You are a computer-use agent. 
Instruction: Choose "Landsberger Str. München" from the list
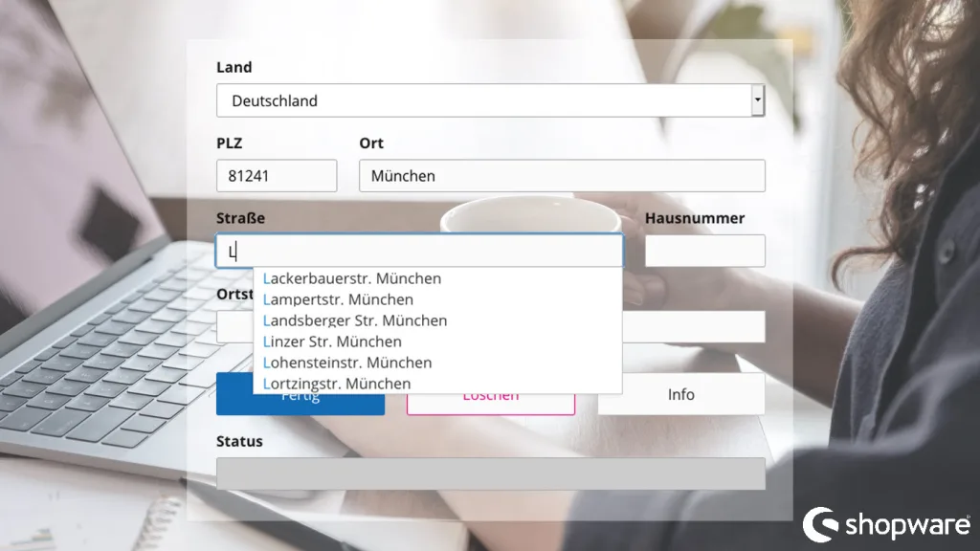[354, 320]
